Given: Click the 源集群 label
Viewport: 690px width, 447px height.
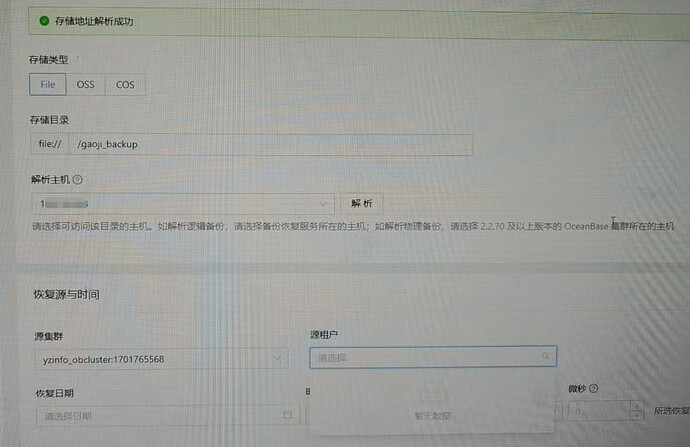Looking at the screenshot, I should click(x=48, y=337).
